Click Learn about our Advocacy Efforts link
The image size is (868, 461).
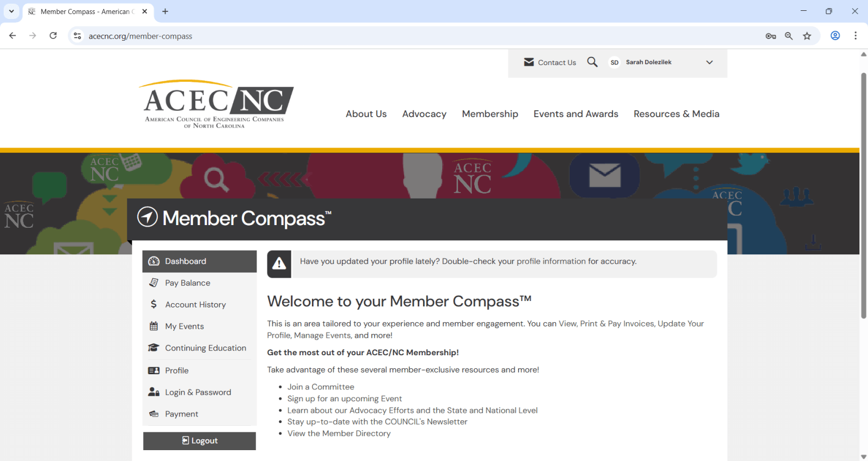coord(412,411)
